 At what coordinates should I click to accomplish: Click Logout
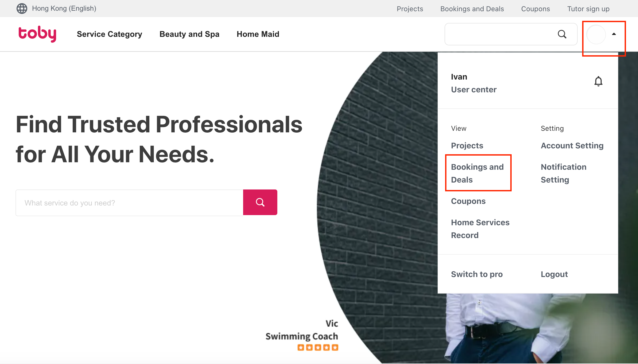(x=554, y=274)
